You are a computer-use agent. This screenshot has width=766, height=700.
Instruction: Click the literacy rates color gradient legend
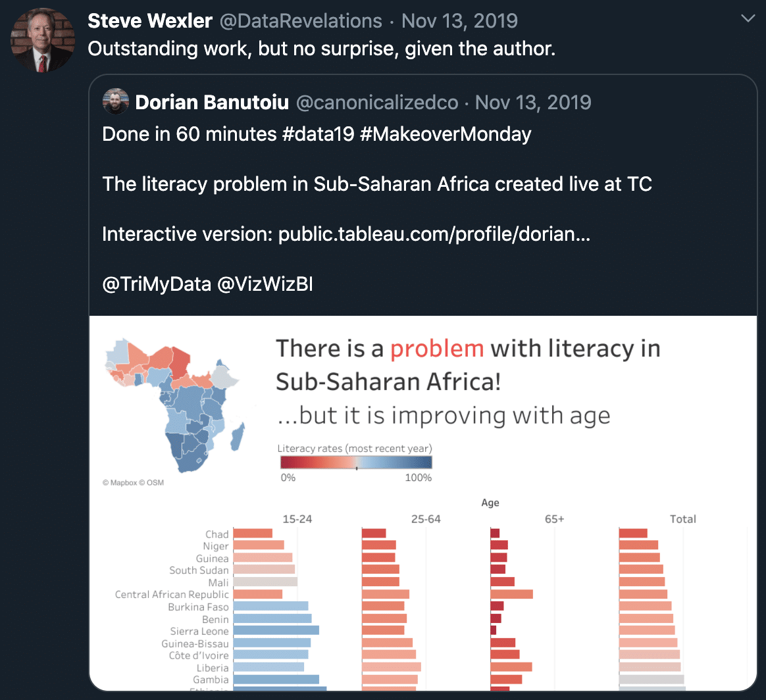[x=356, y=463]
